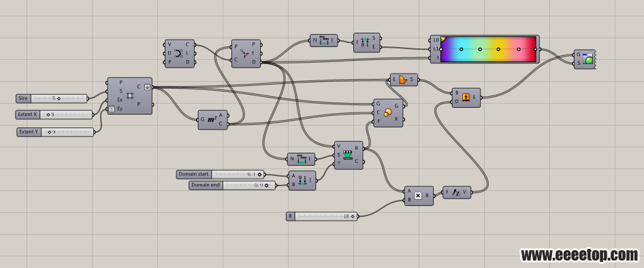
Task: Select the Curve Closest Point component icon
Action: click(244, 53)
